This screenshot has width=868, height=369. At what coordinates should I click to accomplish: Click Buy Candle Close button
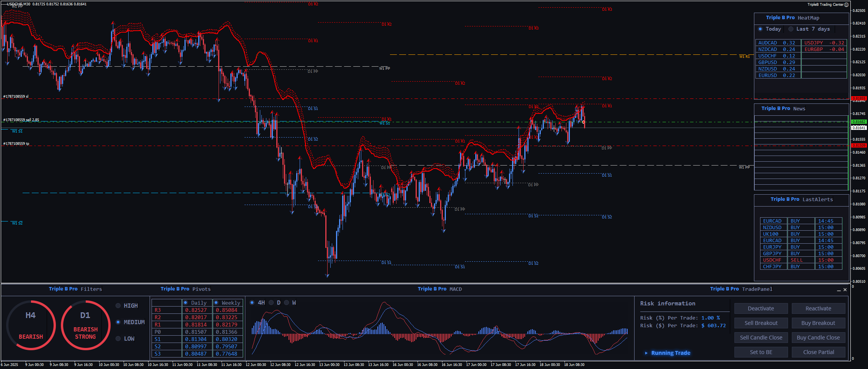pyautogui.click(x=818, y=338)
